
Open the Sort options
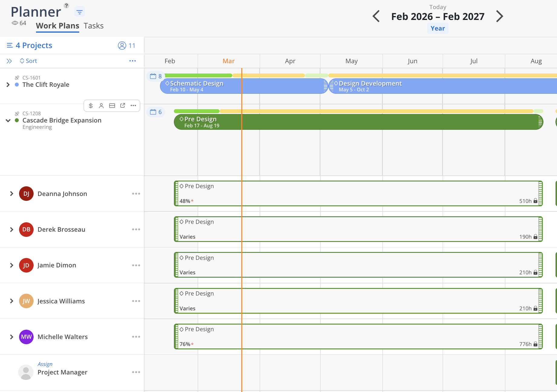(x=28, y=61)
